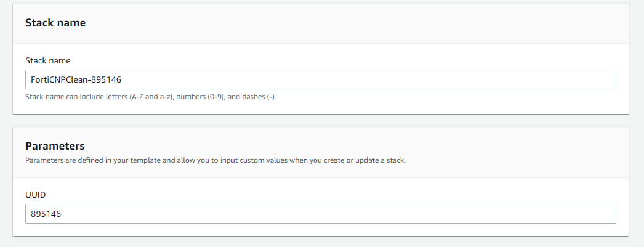Click the "895146" value in the UUID field

(47, 214)
